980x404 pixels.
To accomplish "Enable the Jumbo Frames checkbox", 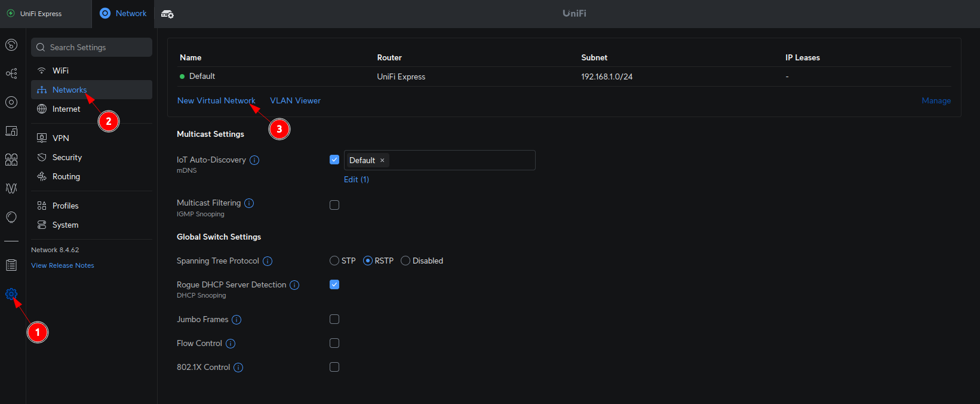I will (x=334, y=319).
